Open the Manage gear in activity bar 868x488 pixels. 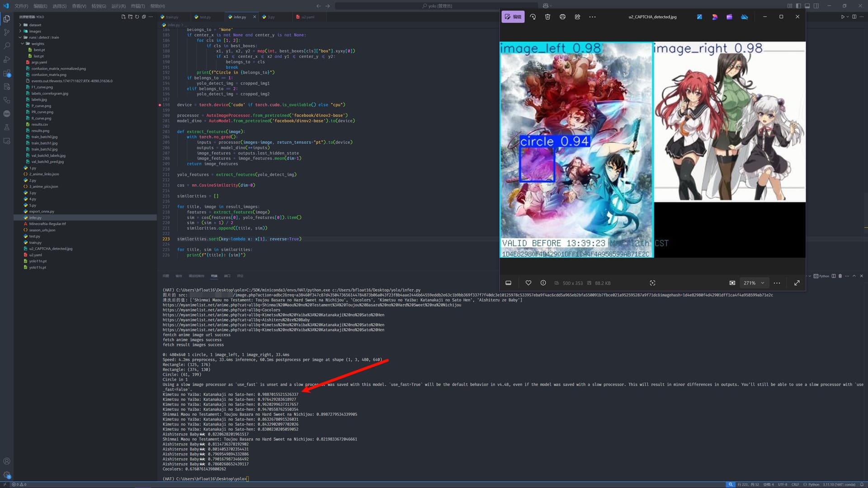[7, 475]
